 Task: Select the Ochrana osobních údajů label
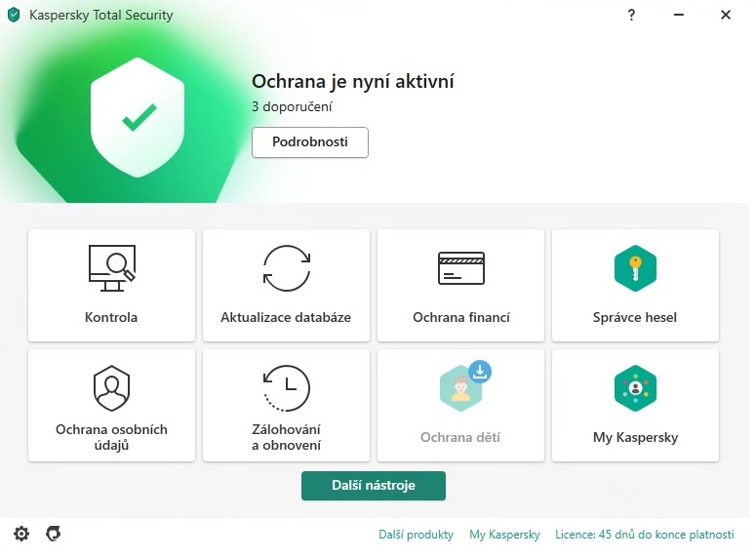click(111, 437)
